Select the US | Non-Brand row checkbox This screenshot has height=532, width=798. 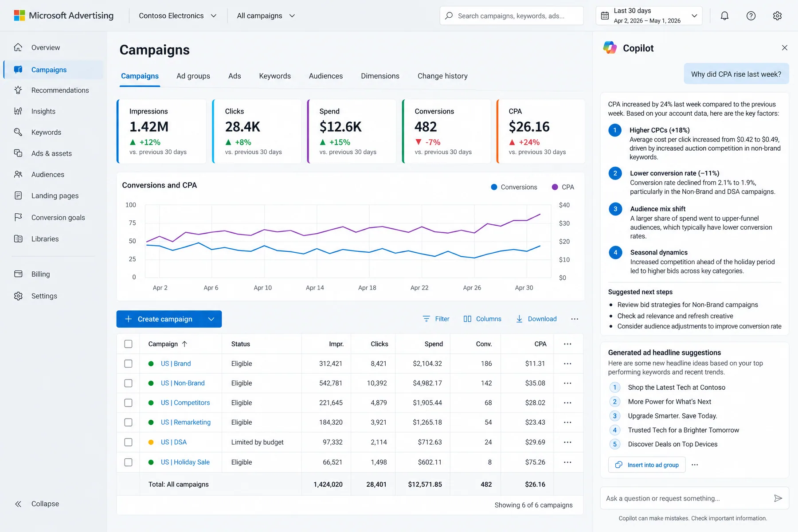point(128,383)
